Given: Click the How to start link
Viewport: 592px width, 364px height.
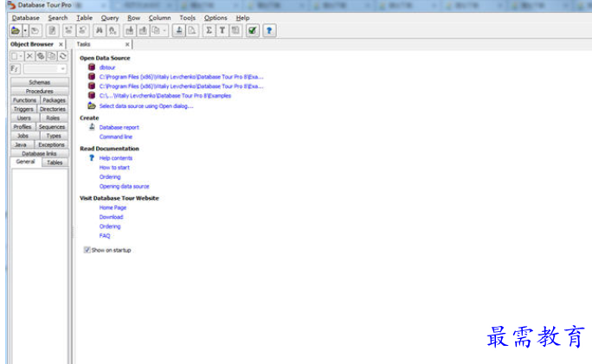Looking at the screenshot, I should 114,168.
